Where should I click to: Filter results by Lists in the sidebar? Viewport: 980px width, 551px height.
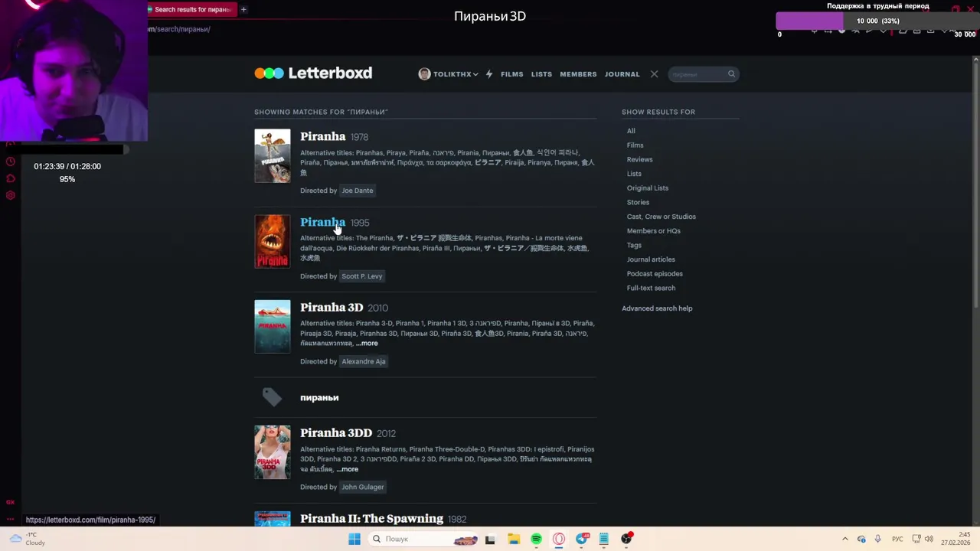pos(634,174)
